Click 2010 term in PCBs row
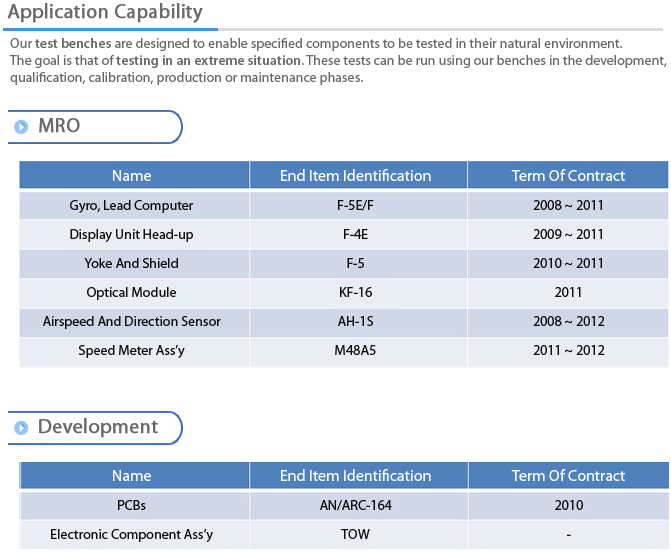671x552 pixels. [568, 506]
